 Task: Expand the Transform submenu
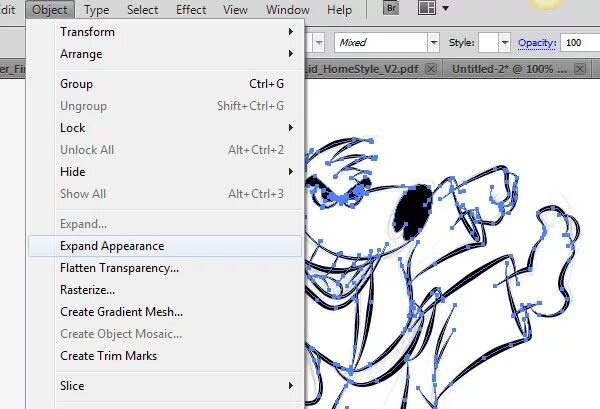pyautogui.click(x=165, y=32)
